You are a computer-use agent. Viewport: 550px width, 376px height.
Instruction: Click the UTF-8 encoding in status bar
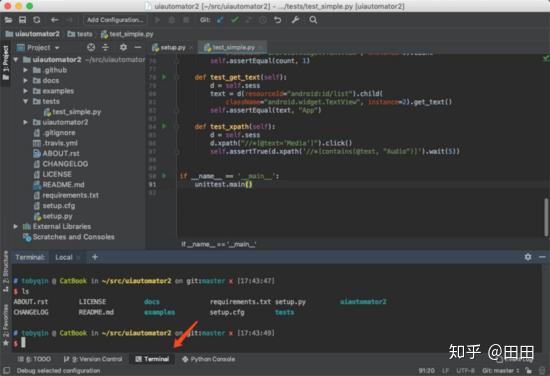tap(465, 370)
